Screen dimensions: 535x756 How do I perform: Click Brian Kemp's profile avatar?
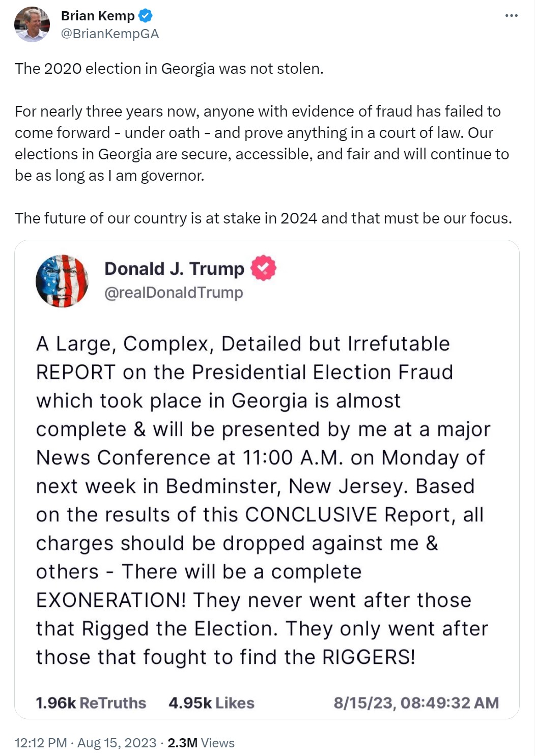(32, 24)
